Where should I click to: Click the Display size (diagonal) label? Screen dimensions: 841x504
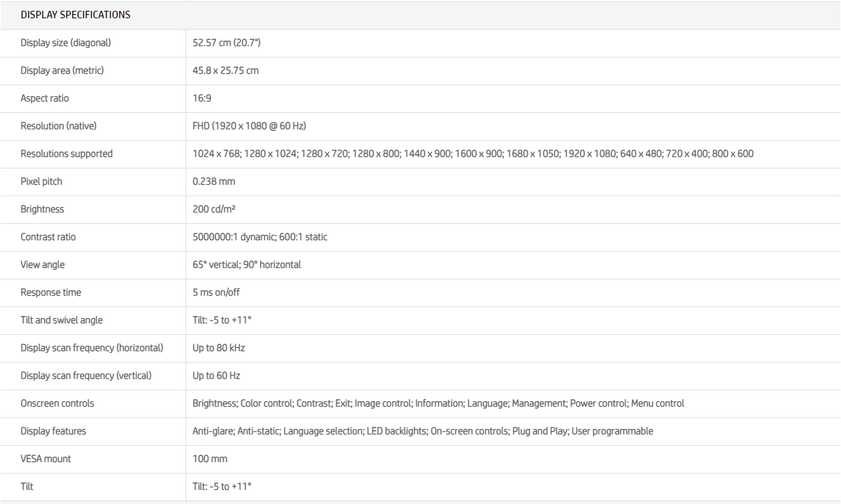66,43
